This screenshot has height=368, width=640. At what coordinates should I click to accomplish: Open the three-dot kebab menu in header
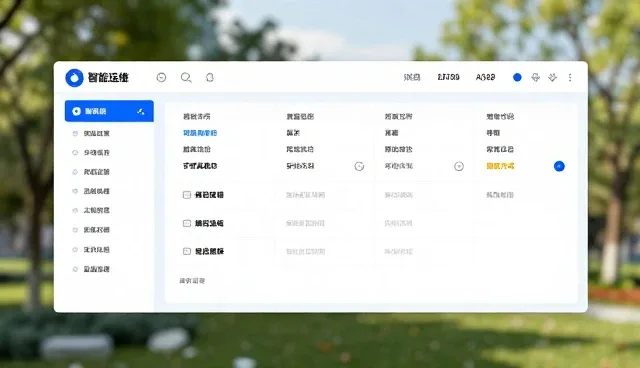coord(570,77)
